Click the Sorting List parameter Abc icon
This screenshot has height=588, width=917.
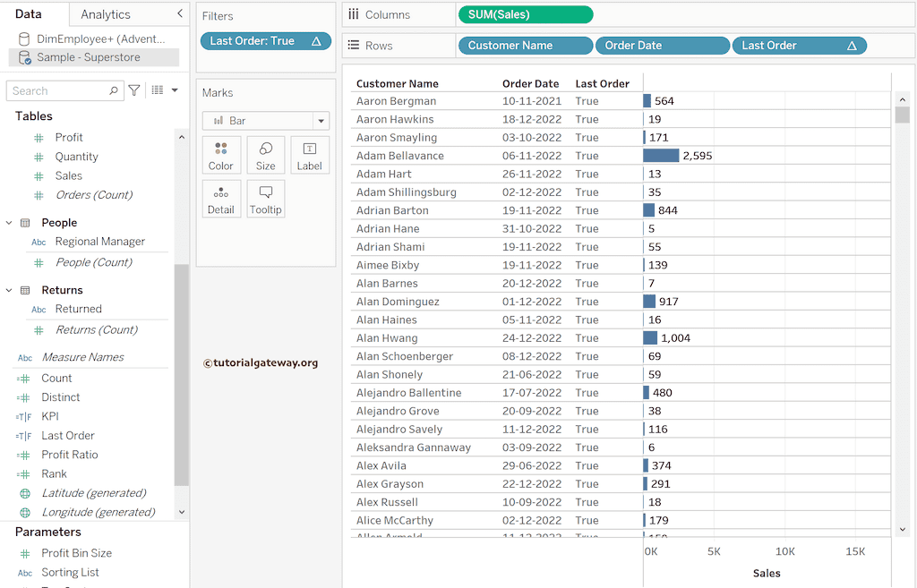pos(25,573)
